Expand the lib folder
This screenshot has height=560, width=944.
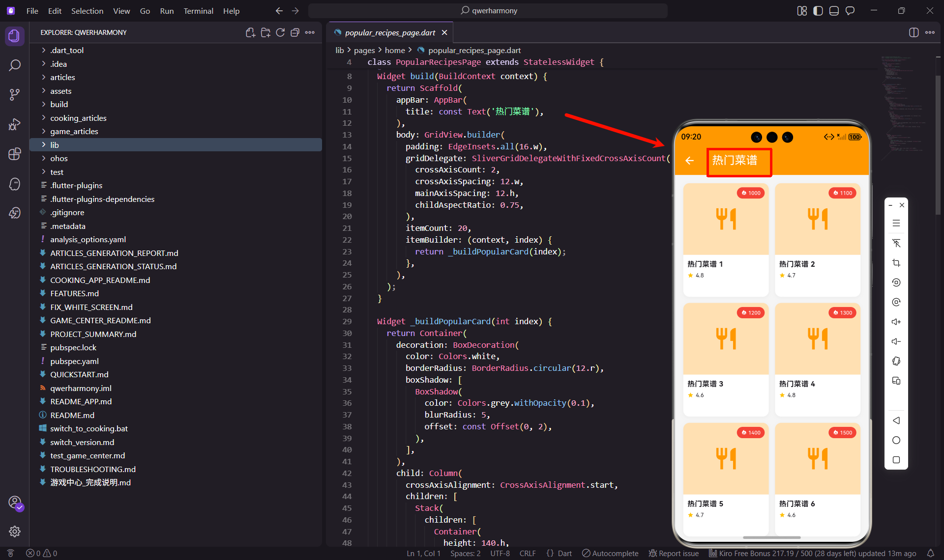point(54,145)
